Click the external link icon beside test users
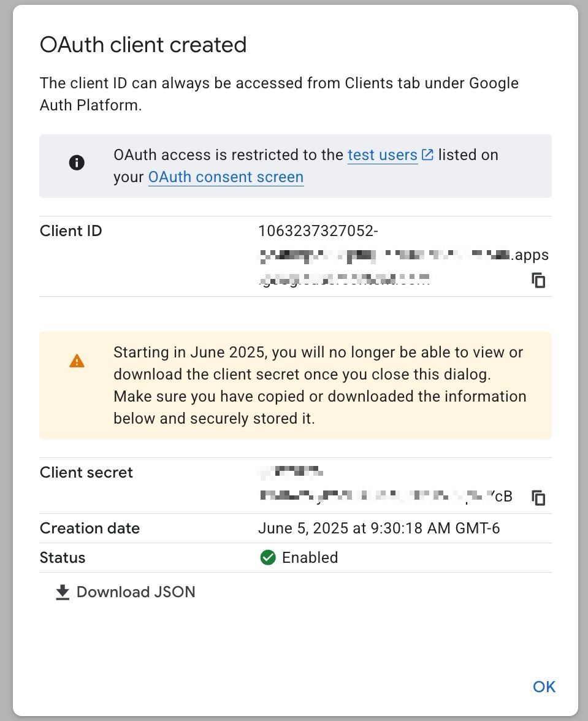Viewport: 588px width, 721px height. (427, 155)
